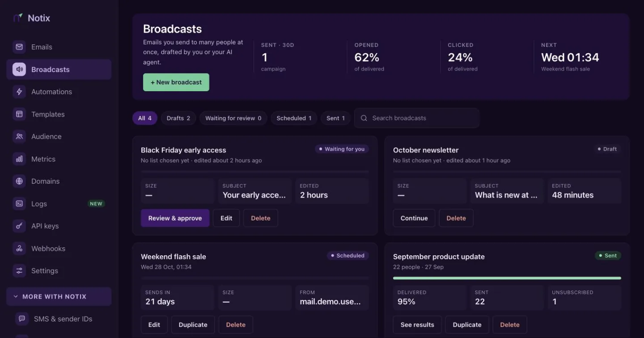Screen dimensions: 644x338
Task: Create a new broadcast
Action: tap(176, 82)
